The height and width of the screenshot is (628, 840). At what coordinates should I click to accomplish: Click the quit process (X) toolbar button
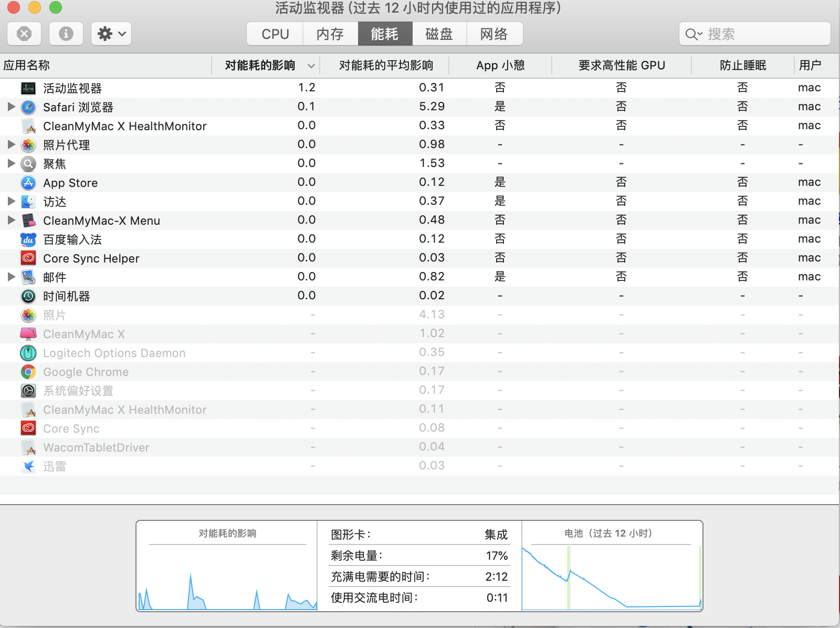[x=24, y=34]
